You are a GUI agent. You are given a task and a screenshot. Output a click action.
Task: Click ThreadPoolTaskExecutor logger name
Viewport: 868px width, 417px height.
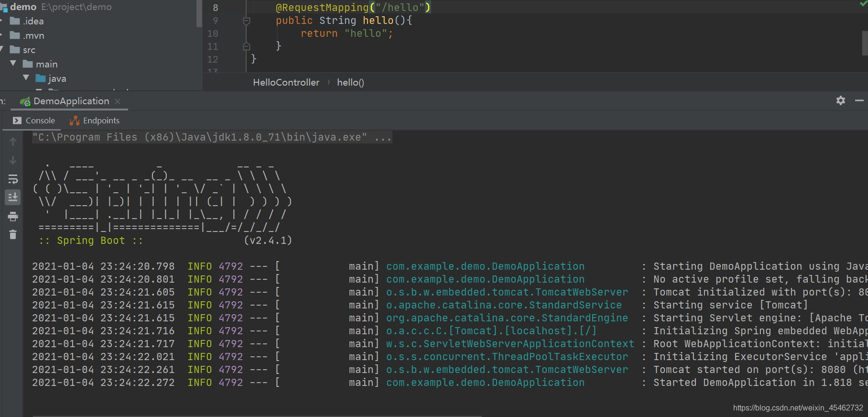pyautogui.click(x=507, y=357)
